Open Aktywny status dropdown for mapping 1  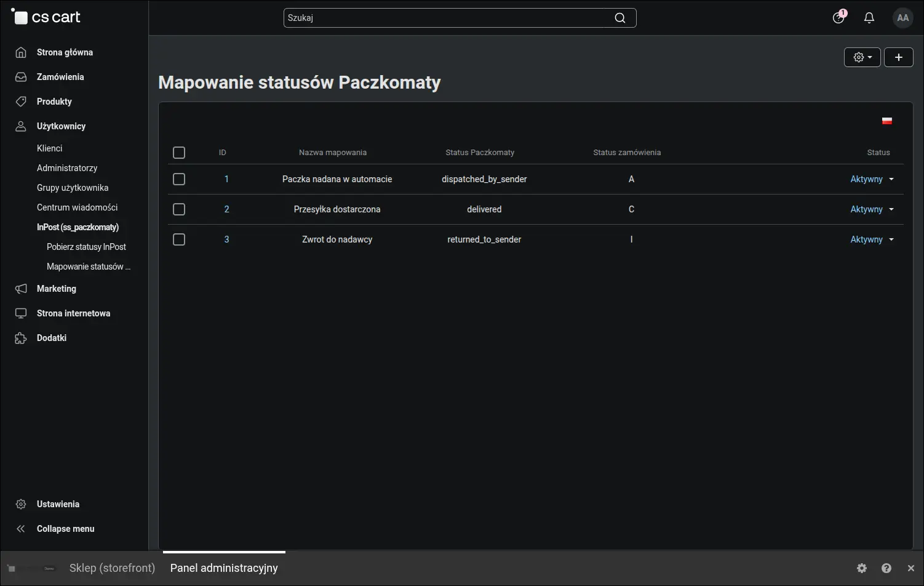coord(872,179)
